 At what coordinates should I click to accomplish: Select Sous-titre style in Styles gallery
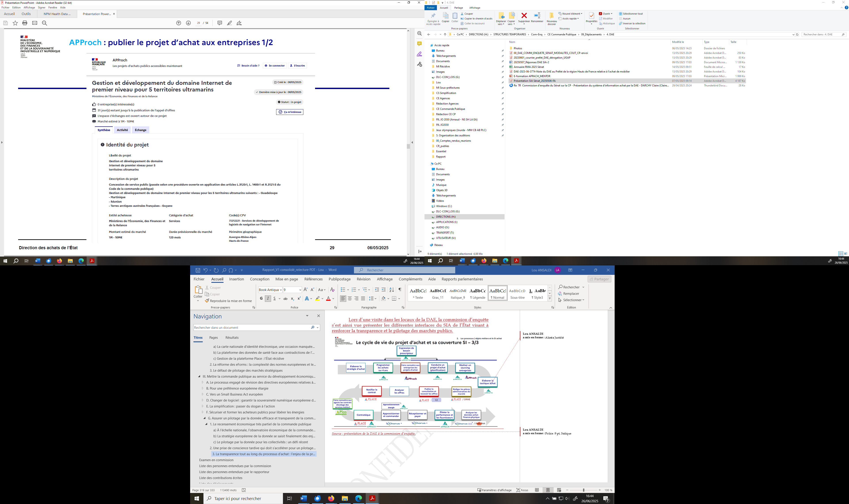coord(517,293)
